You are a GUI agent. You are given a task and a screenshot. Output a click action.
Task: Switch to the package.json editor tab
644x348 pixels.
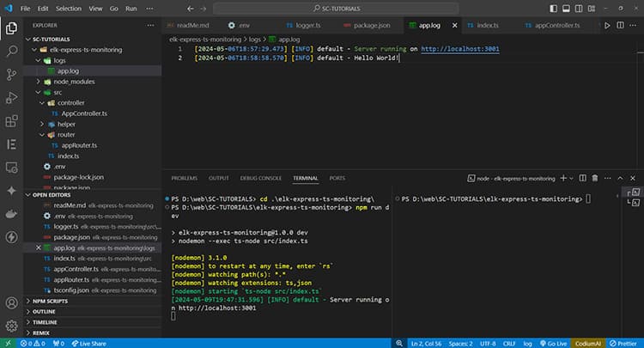[373, 26]
